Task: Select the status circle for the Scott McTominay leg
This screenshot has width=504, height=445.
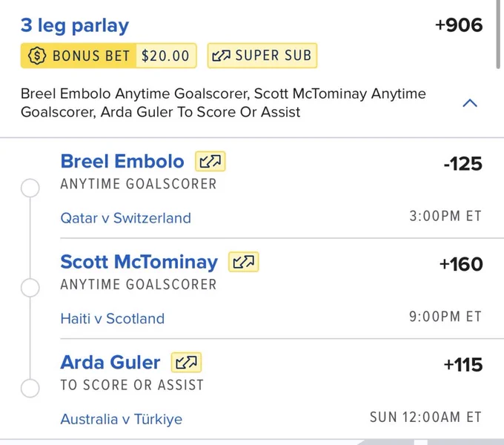Action: pyautogui.click(x=30, y=288)
